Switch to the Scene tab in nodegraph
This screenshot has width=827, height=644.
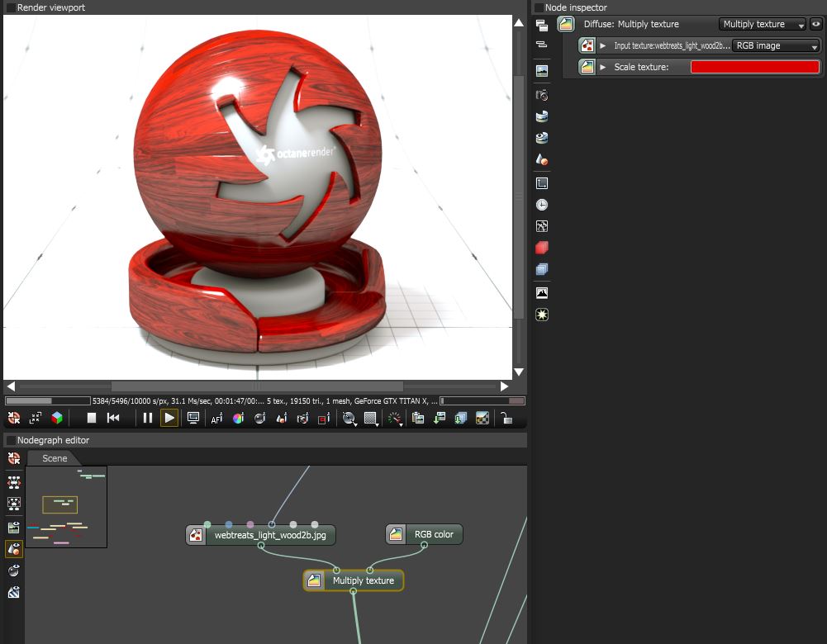coord(55,458)
